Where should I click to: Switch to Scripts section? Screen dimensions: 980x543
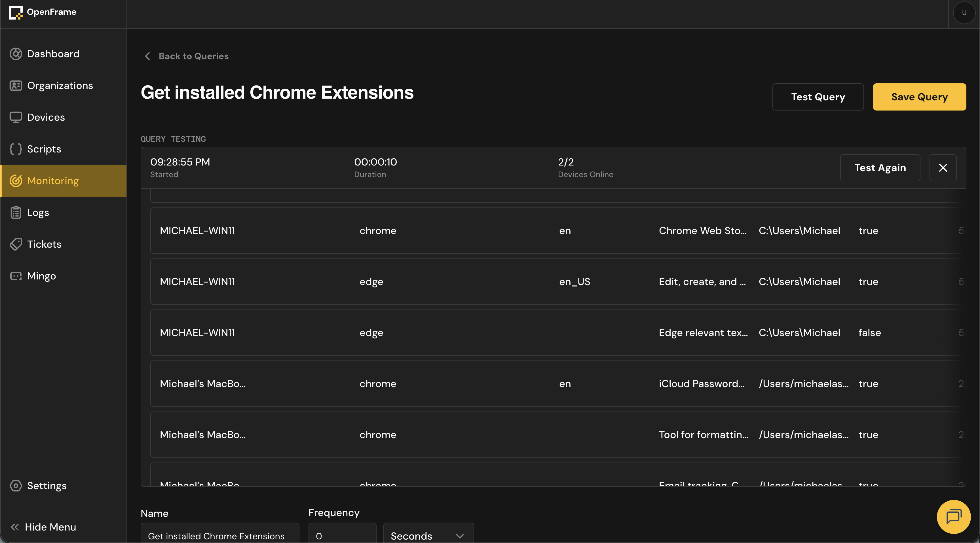tap(63, 149)
